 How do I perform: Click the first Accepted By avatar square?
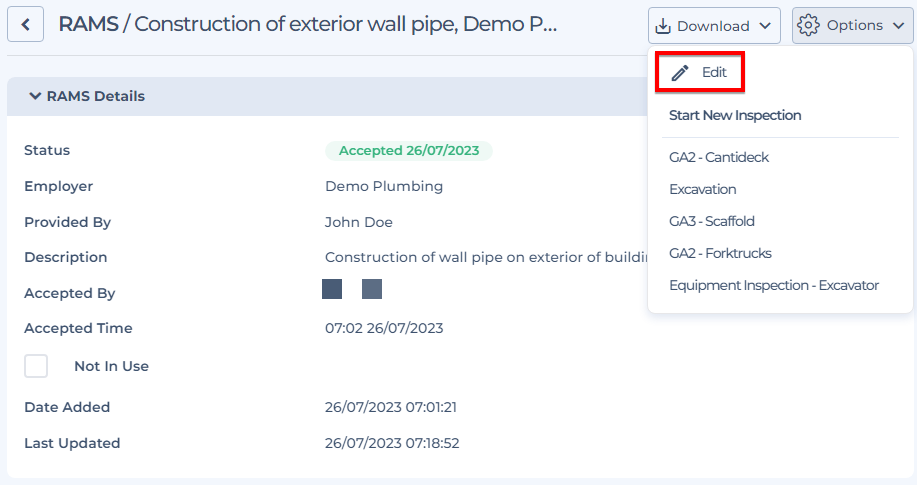pyautogui.click(x=332, y=289)
